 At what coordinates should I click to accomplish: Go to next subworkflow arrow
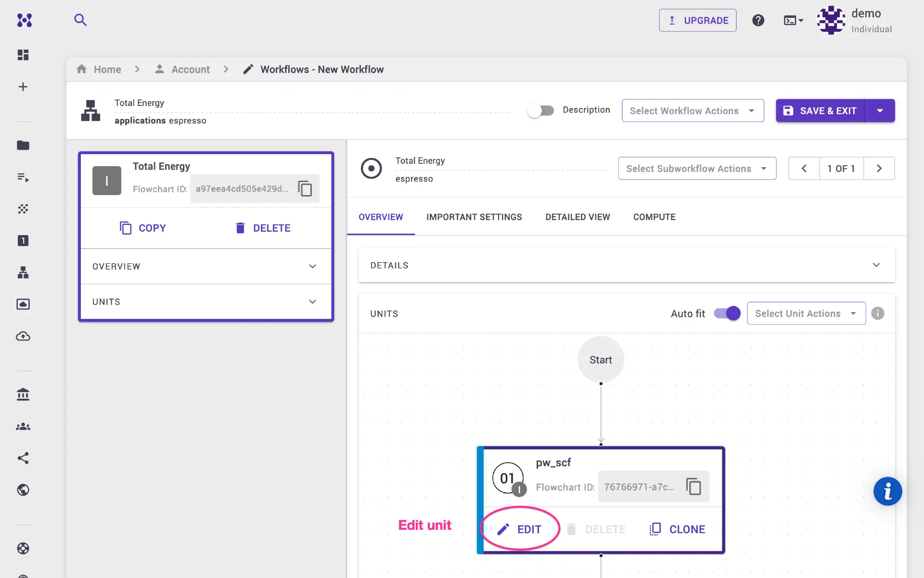[879, 169]
